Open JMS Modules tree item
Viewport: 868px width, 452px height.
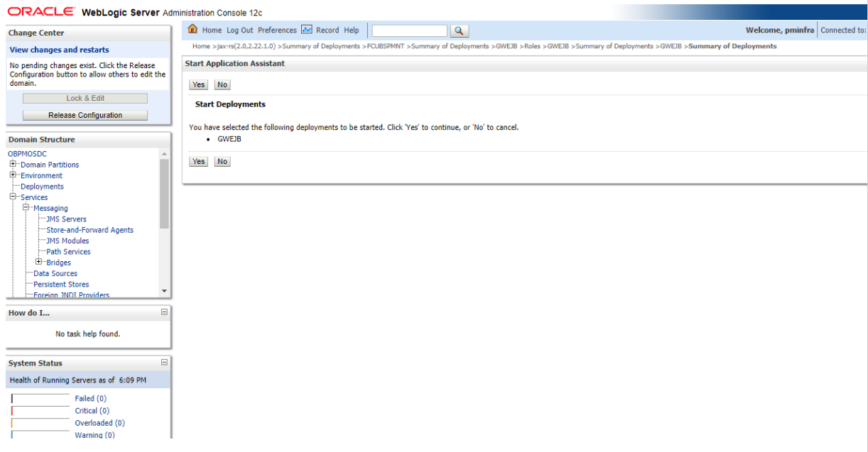tap(67, 241)
